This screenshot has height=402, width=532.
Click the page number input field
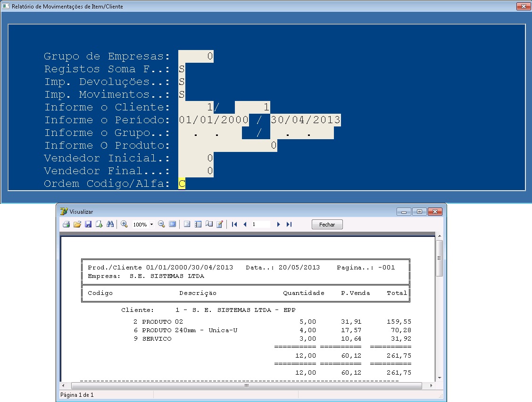tap(261, 225)
